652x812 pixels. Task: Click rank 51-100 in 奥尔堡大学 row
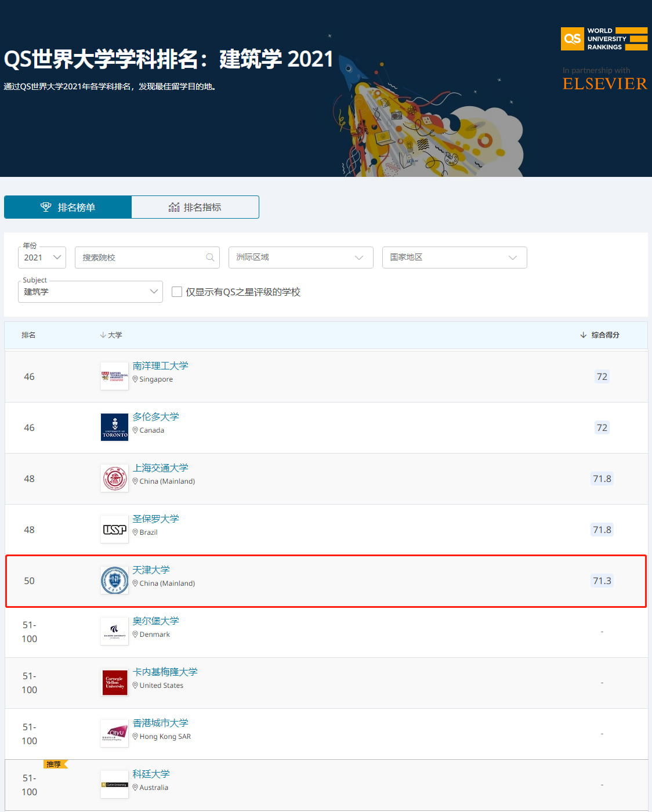pos(30,632)
